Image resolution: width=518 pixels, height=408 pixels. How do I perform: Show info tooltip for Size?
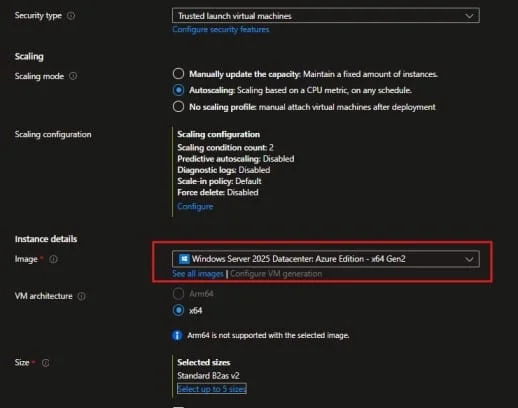click(x=46, y=363)
